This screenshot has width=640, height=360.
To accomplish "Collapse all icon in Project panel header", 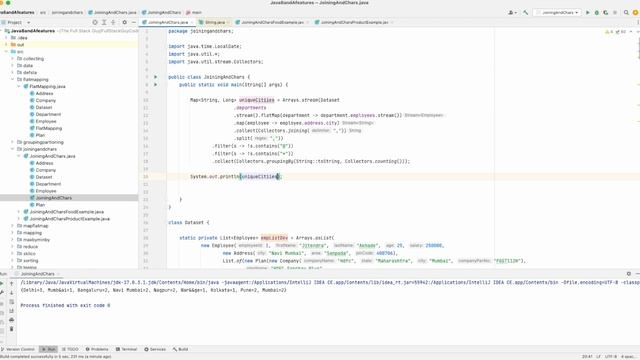I will [113, 22].
